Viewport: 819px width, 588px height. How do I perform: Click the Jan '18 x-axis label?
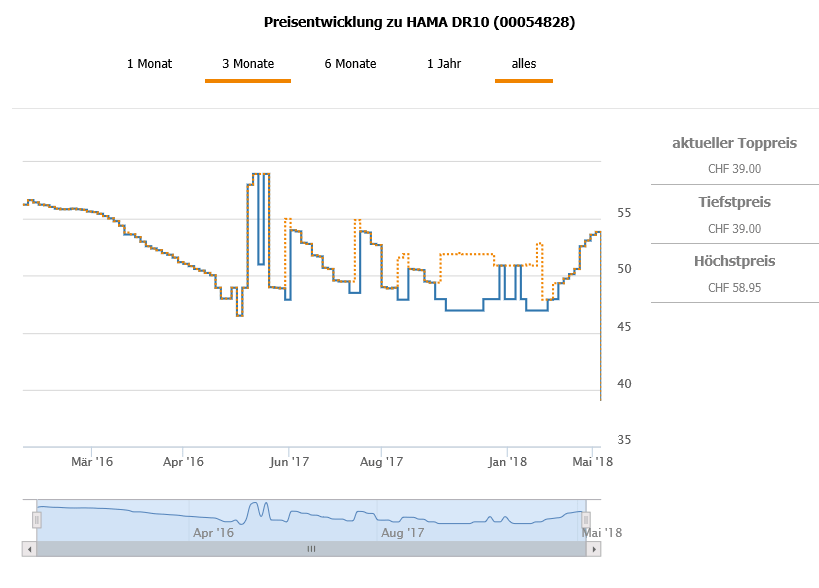(x=508, y=462)
